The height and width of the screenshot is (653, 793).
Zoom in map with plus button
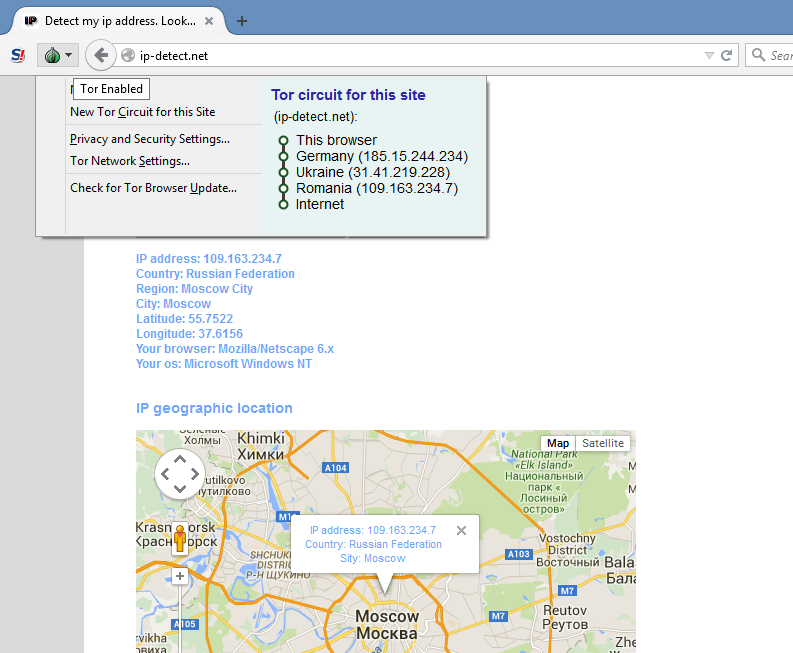[180, 576]
